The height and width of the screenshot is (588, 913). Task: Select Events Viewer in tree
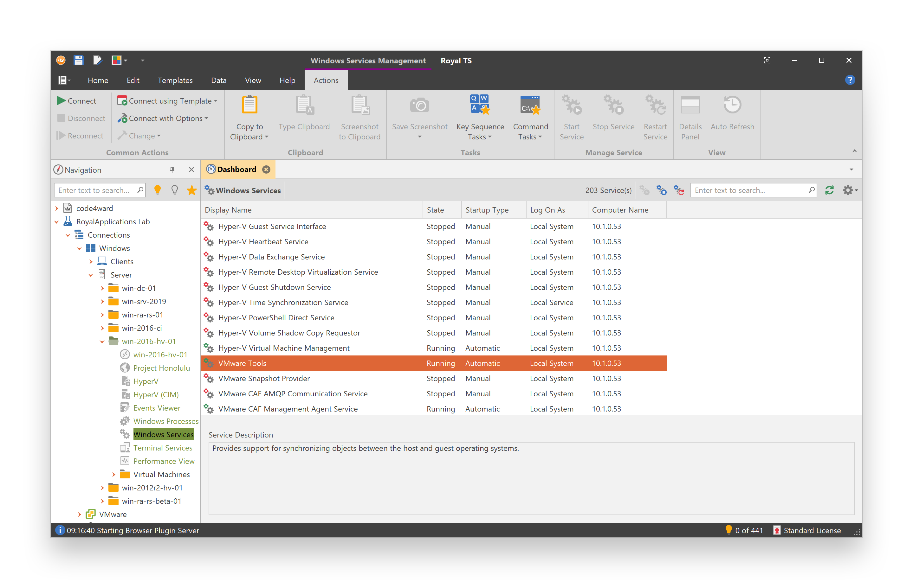point(157,408)
